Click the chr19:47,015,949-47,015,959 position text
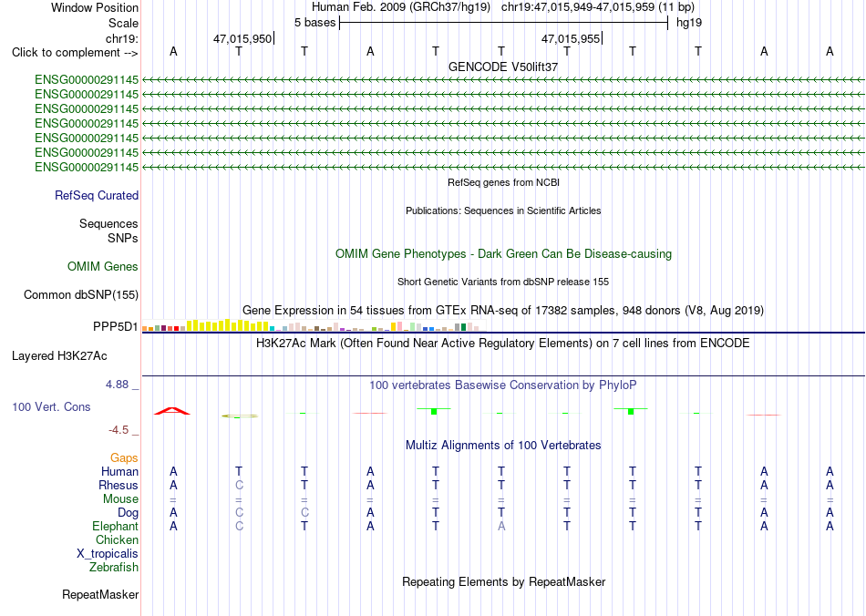This screenshot has height=616, width=866. 578,7
